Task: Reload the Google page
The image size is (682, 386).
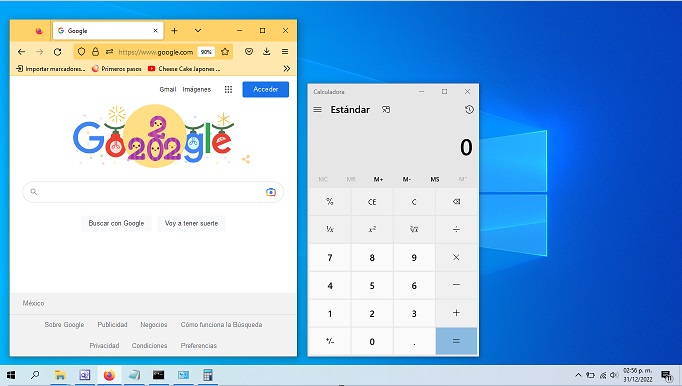Action: click(x=57, y=52)
